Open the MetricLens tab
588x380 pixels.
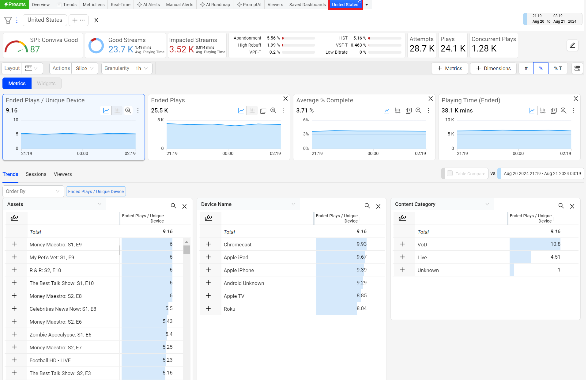pos(93,5)
